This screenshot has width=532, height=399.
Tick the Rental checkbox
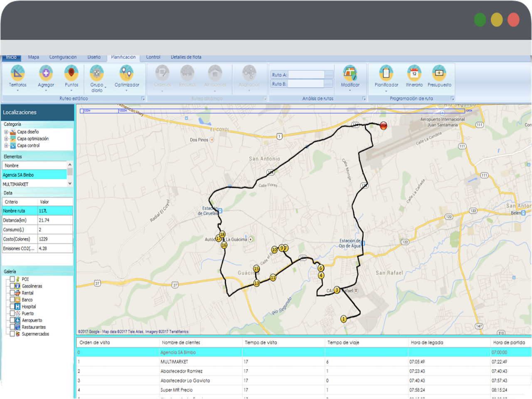click(12, 293)
